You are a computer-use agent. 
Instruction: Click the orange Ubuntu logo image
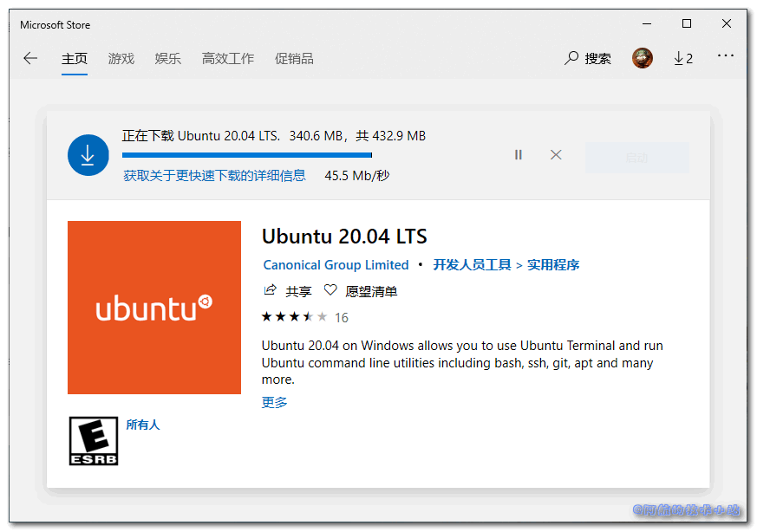pos(154,308)
